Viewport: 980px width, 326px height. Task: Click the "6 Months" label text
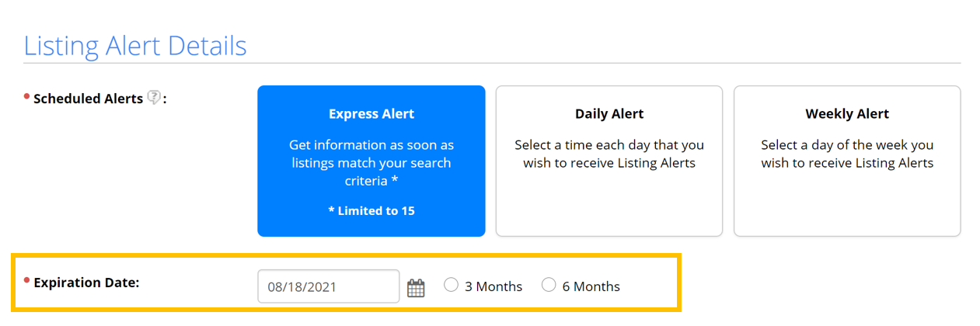coord(591,286)
